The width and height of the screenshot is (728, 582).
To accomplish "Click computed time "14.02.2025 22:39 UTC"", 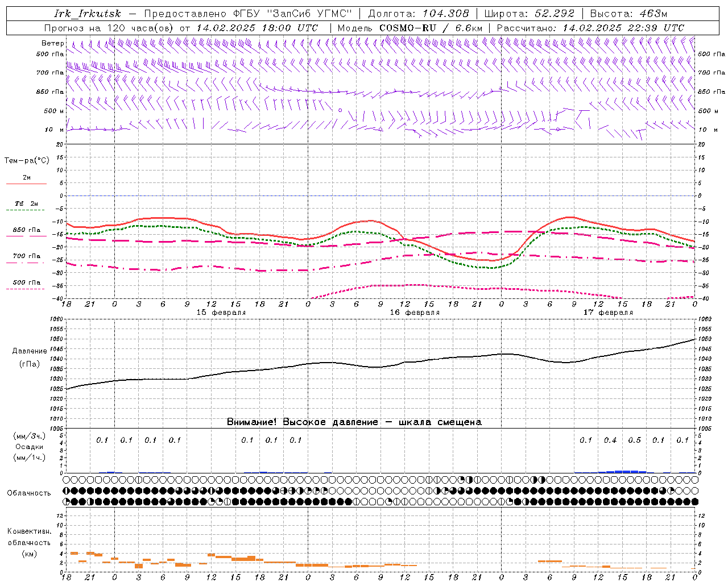I will point(623,28).
